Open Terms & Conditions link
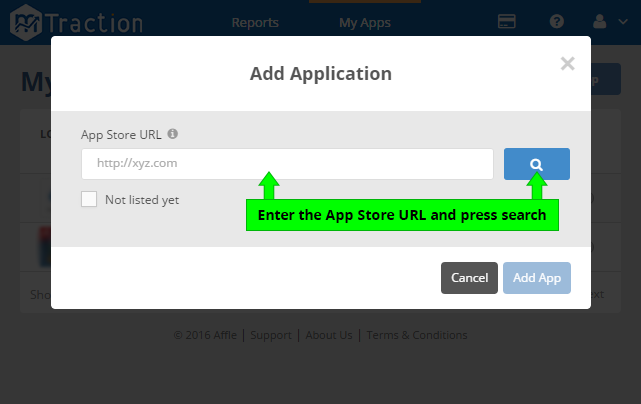The height and width of the screenshot is (404, 641). pos(417,335)
